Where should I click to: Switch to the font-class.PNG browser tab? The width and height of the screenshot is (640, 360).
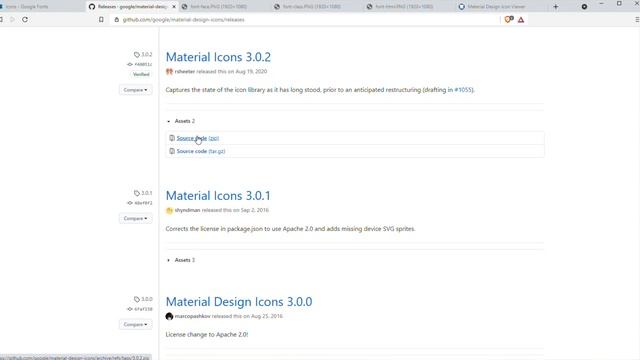[311, 7]
